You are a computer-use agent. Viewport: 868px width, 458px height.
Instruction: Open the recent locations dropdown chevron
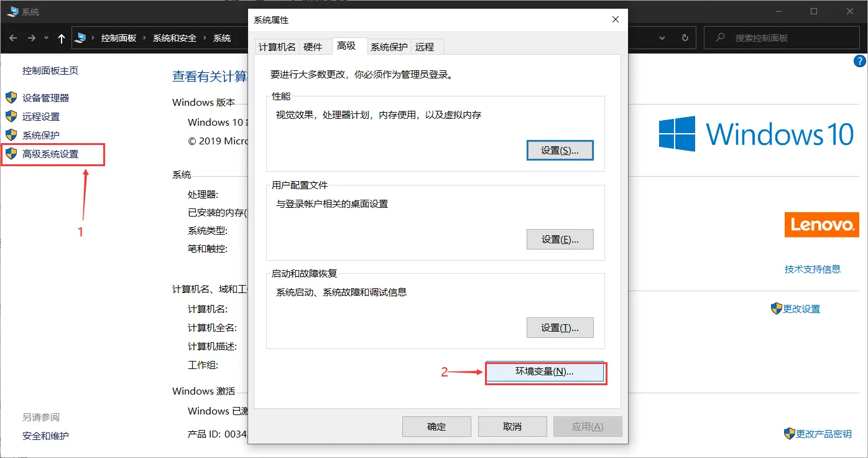47,39
